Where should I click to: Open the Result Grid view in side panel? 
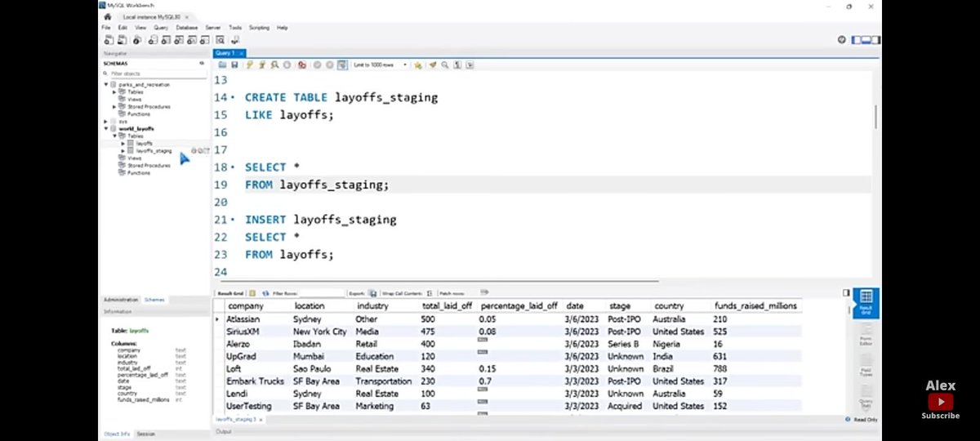click(866, 302)
